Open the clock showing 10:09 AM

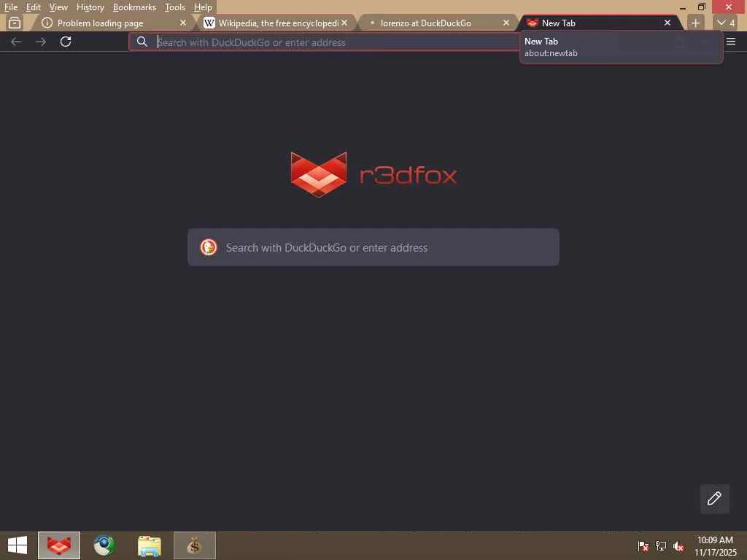(715, 545)
